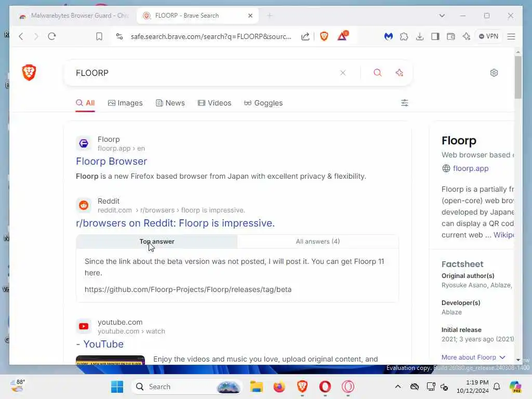Bookmark this page with the bookmark icon
Image resolution: width=532 pixels, height=399 pixels.
pos(99,36)
